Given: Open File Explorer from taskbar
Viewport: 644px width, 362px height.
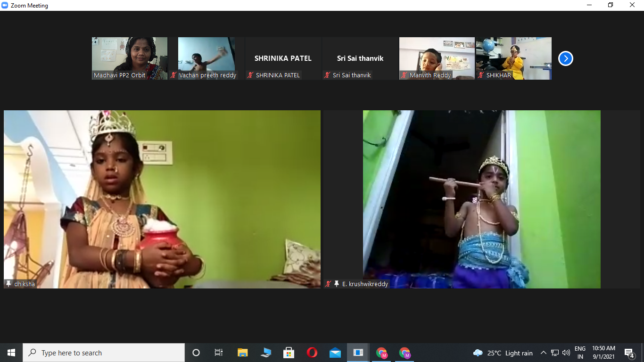Looking at the screenshot, I should pyautogui.click(x=242, y=353).
